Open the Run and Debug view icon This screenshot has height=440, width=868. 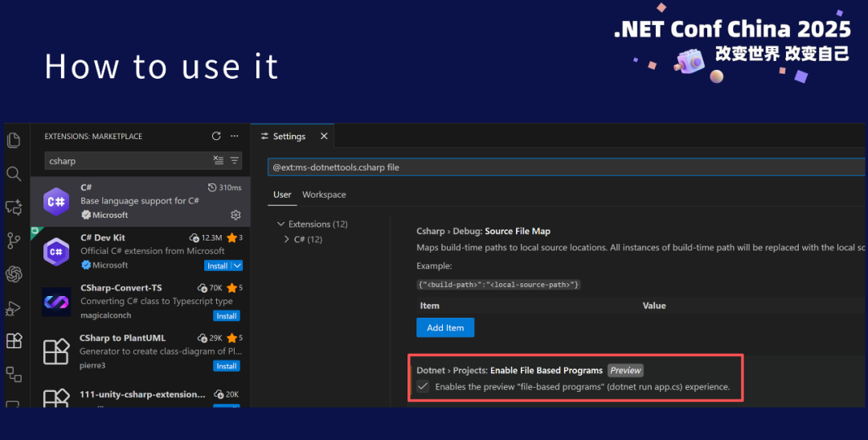[14, 308]
